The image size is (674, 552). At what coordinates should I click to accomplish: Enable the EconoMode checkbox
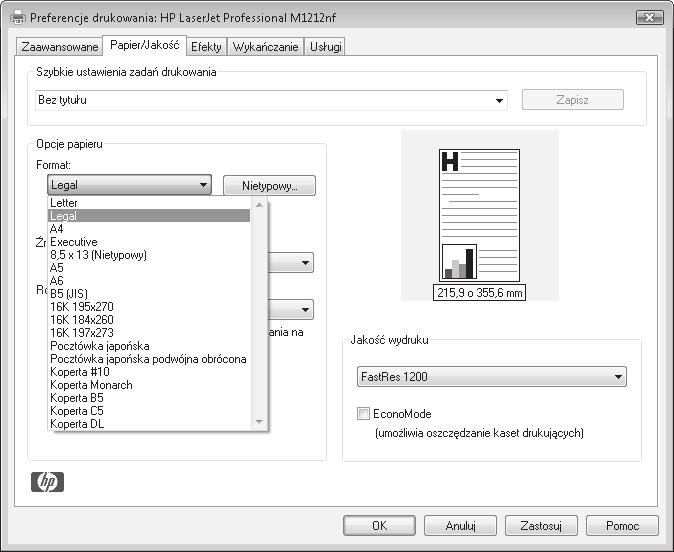363,414
